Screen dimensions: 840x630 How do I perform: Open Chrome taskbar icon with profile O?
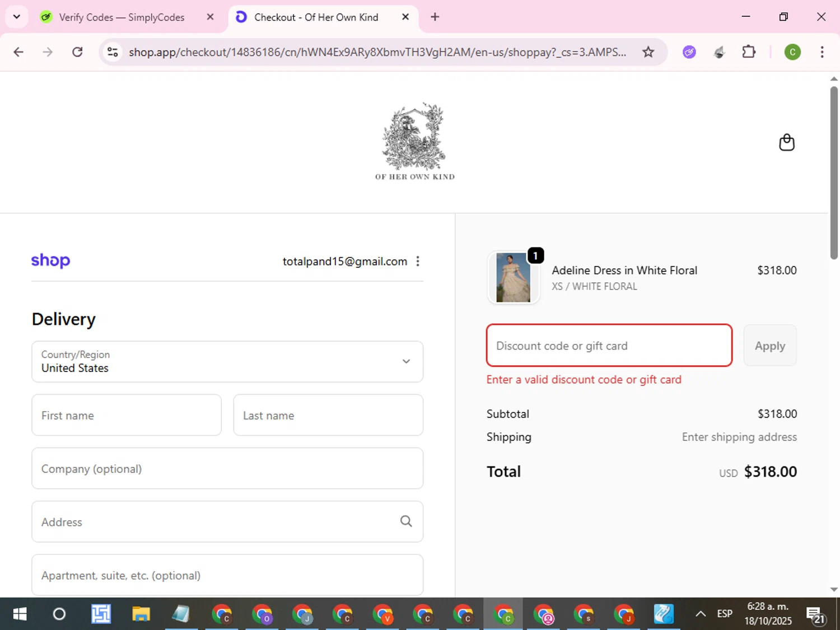coord(262,614)
